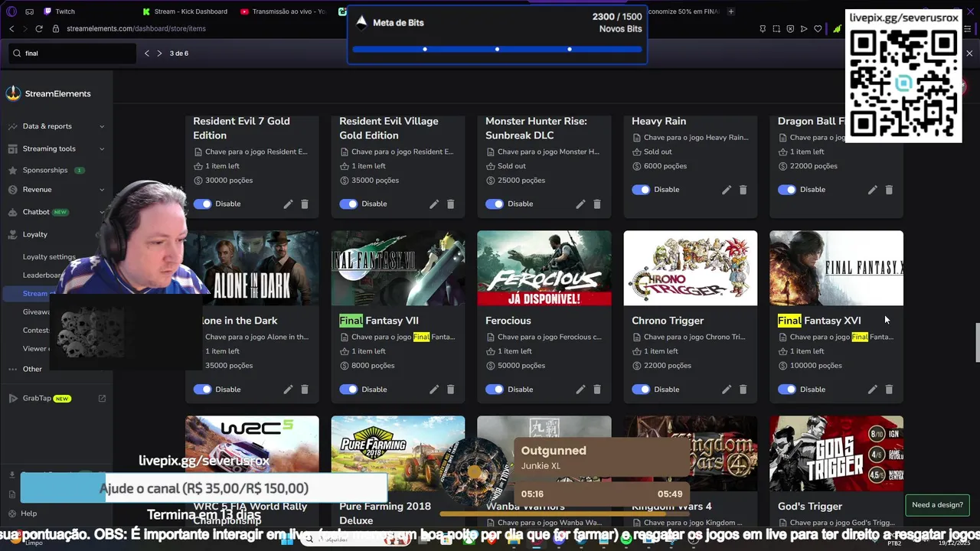Edit the Monster Hunter Rise Sunbreak item
Screen dimensions: 980x551
coord(580,204)
